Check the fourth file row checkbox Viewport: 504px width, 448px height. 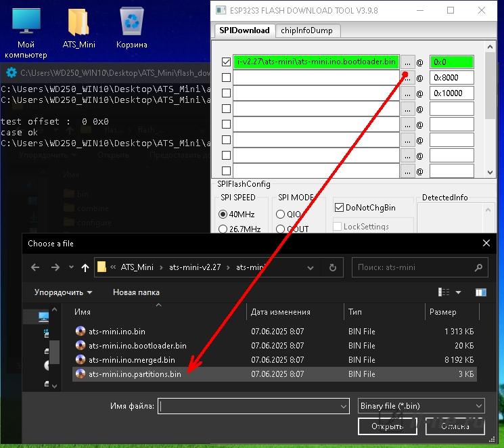pyautogui.click(x=226, y=109)
